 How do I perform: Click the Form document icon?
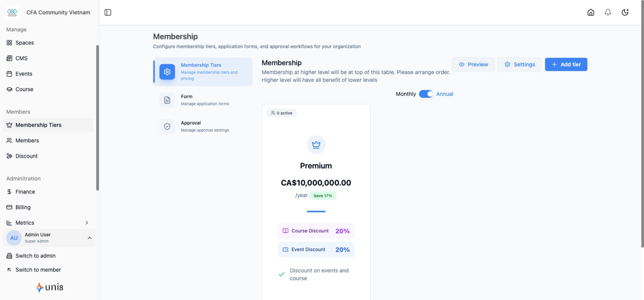pos(167,100)
